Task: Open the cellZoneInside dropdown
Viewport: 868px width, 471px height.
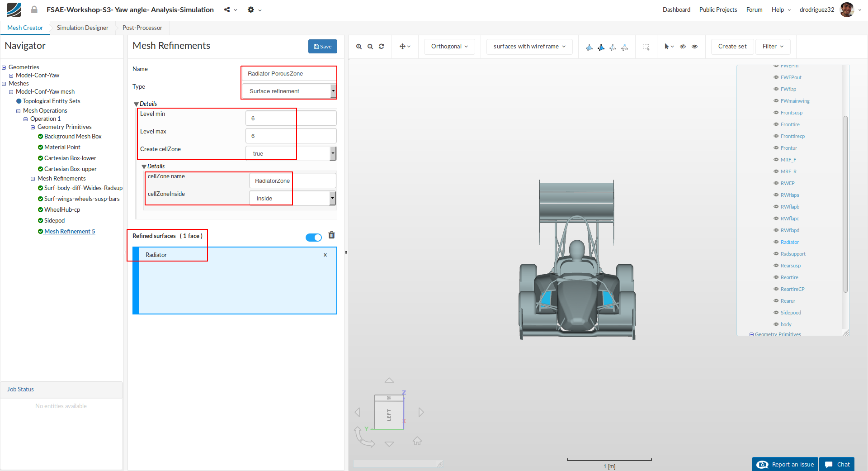Action: pos(292,198)
